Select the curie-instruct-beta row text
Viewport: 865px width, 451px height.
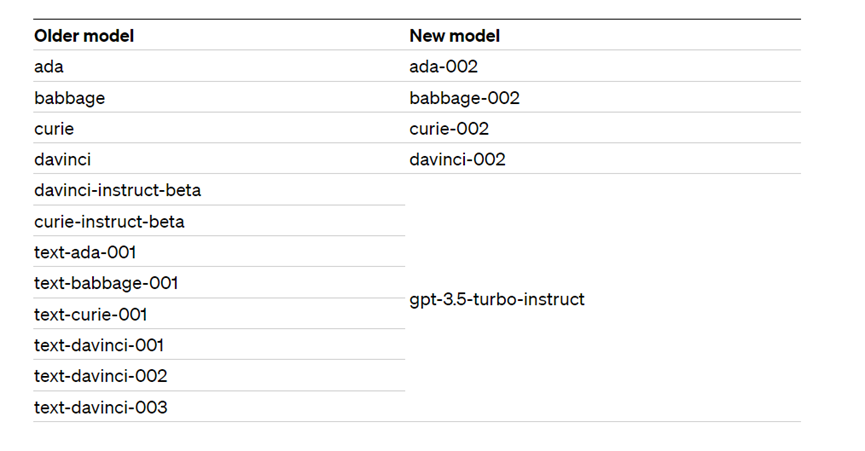(x=109, y=221)
